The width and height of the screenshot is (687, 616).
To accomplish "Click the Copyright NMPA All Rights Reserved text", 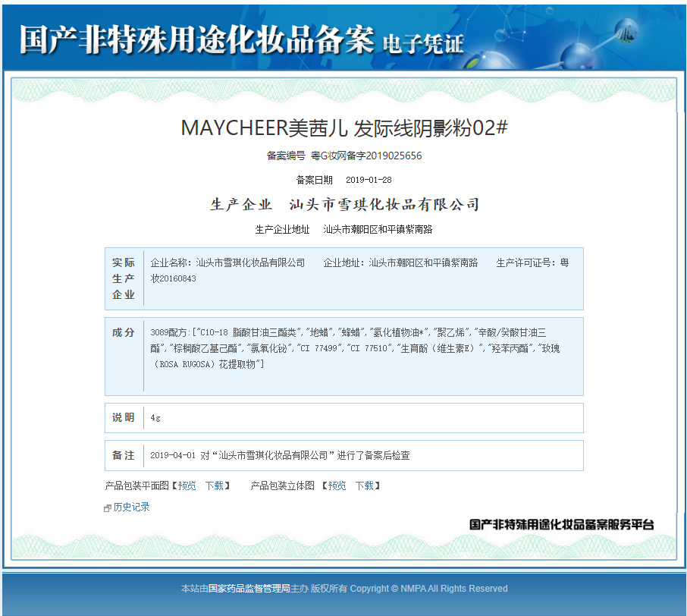I will 428,589.
